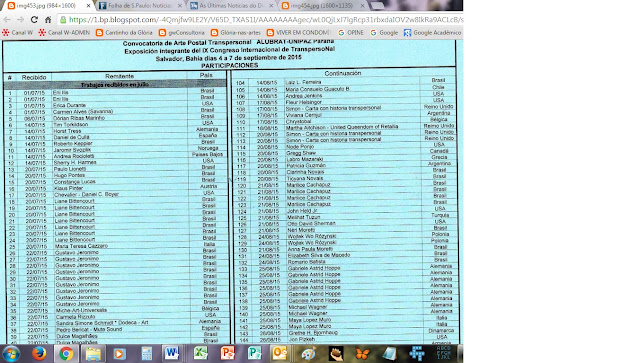This screenshot has width=640, height=363.
Task: Reload the current page
Action: [x=34, y=20]
